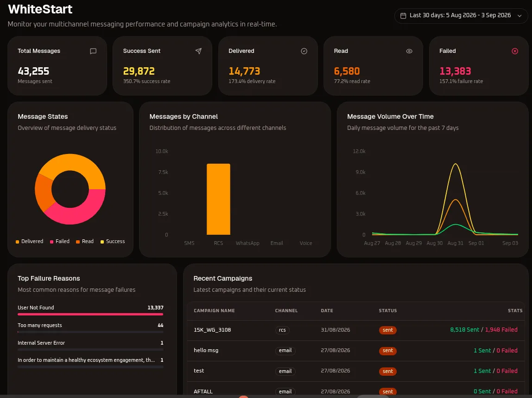Click the Read eye icon
532x398 pixels.
[409, 51]
